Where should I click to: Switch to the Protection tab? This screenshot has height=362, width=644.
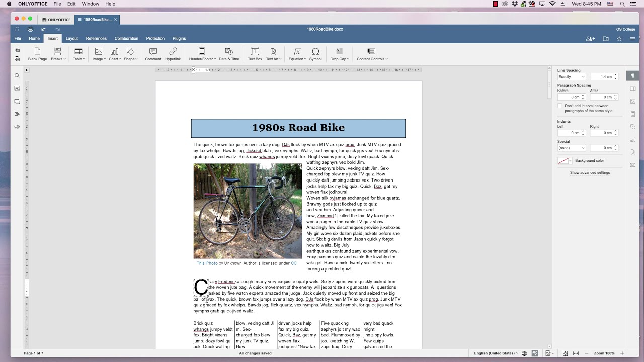pos(155,38)
